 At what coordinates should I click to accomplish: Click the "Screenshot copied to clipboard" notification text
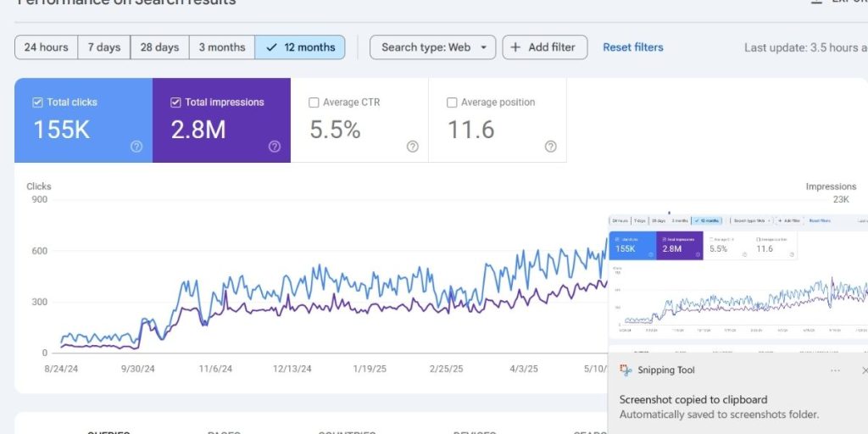coord(693,400)
